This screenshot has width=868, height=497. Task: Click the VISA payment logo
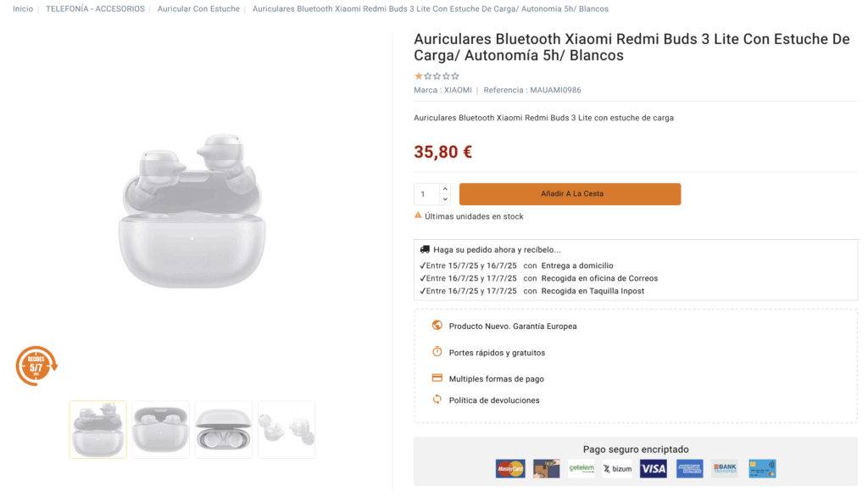[x=653, y=468]
